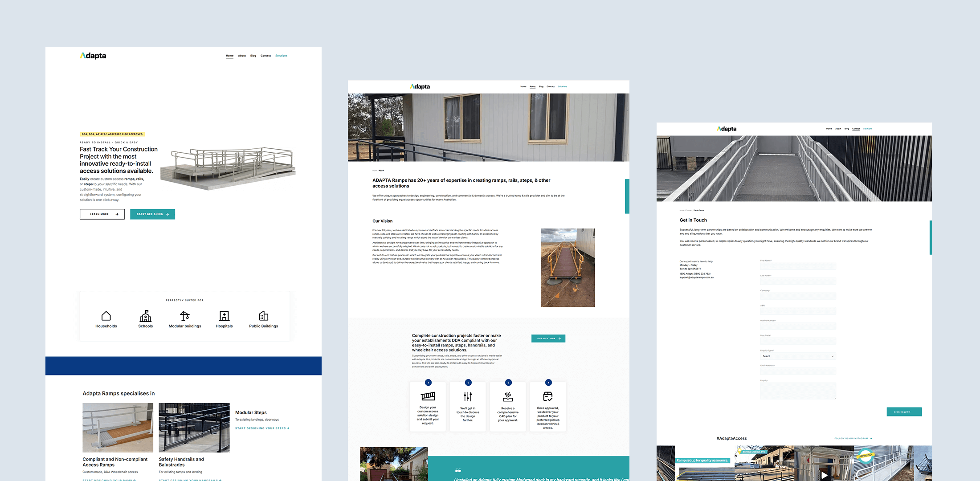Focus the Email Address input field
The height and width of the screenshot is (481, 980).
(x=798, y=371)
